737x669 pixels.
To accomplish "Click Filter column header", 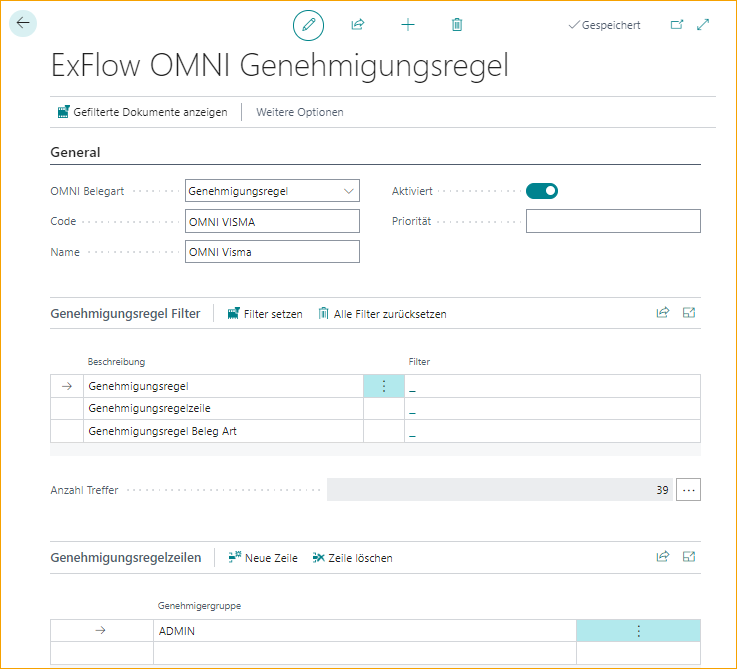I will pyautogui.click(x=419, y=362).
